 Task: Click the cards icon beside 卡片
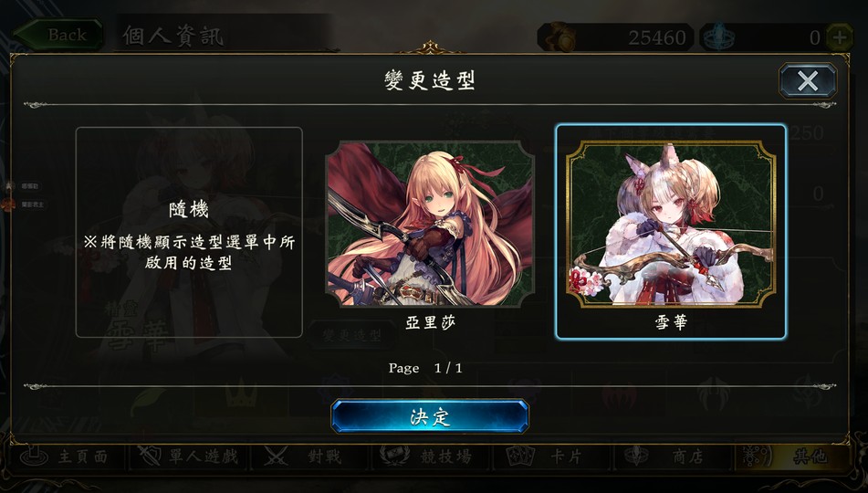click(x=521, y=456)
